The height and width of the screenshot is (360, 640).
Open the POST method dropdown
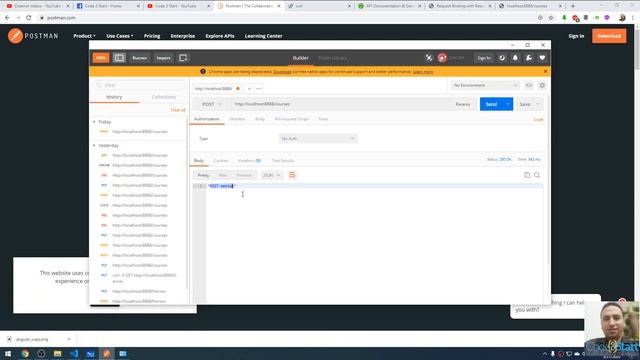point(211,104)
